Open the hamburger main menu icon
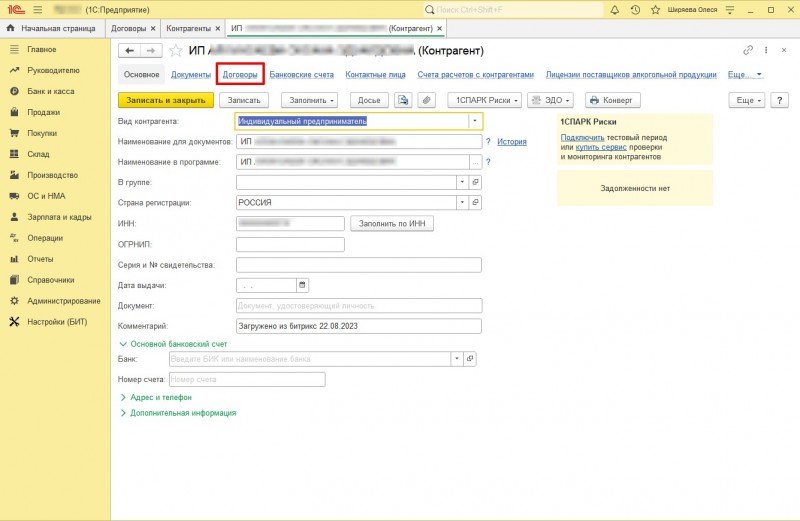Viewport: 800px width, 521px height. click(38, 10)
